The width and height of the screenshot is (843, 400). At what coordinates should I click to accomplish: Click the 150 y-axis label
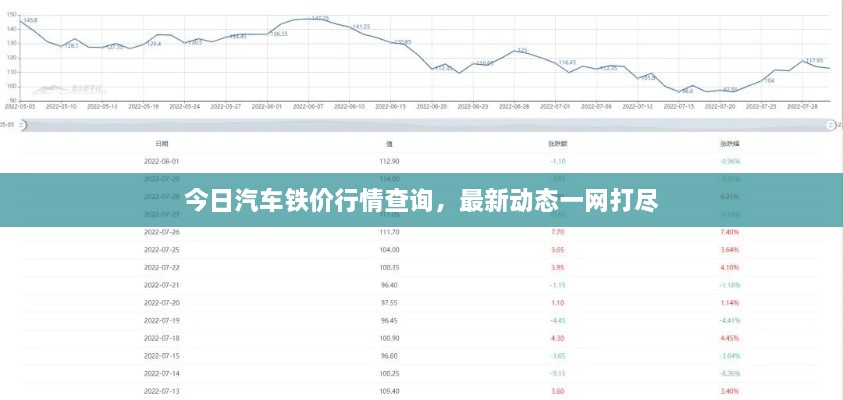coord(11,15)
